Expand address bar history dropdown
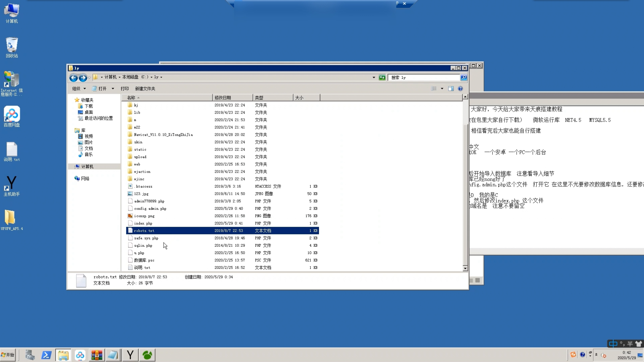Screen dimensions: 644x362 (374, 77)
